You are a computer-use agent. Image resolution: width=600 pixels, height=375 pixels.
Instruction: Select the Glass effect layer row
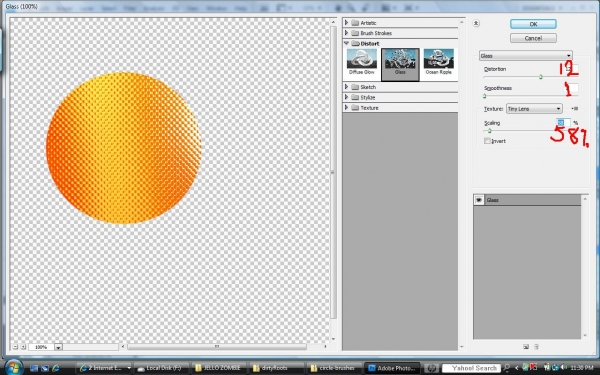click(527, 200)
